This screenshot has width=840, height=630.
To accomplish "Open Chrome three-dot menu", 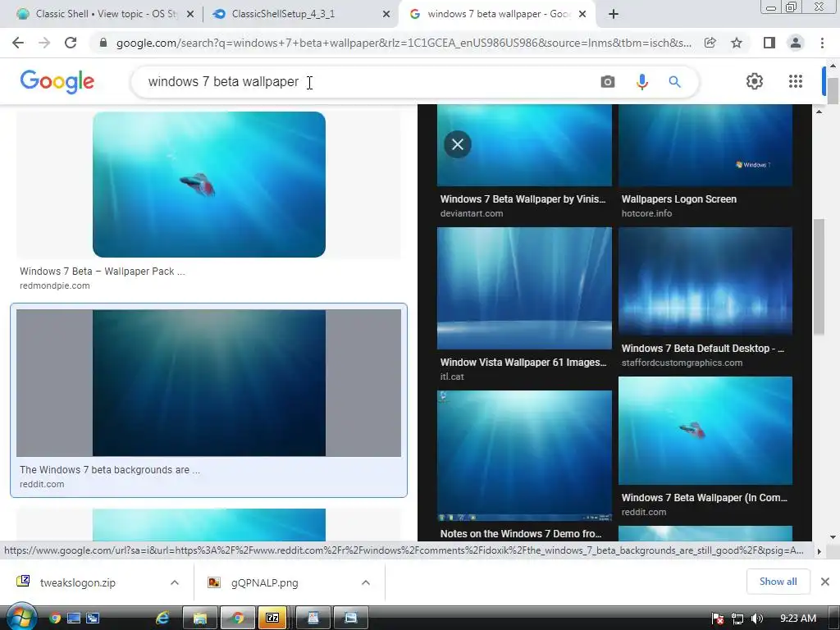I will [x=822, y=43].
